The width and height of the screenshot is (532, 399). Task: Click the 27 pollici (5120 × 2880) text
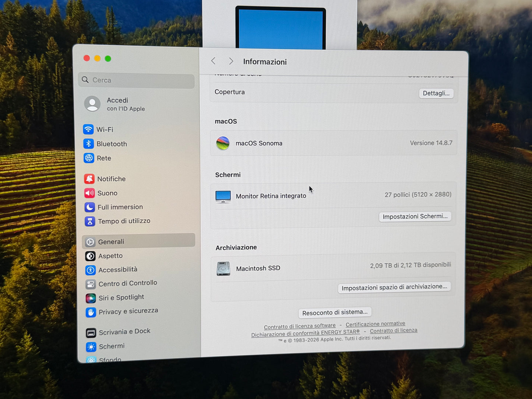[x=418, y=194]
